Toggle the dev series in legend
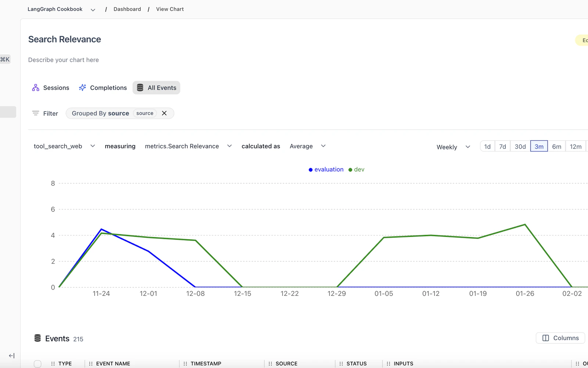The width and height of the screenshot is (588, 368). coord(356,170)
